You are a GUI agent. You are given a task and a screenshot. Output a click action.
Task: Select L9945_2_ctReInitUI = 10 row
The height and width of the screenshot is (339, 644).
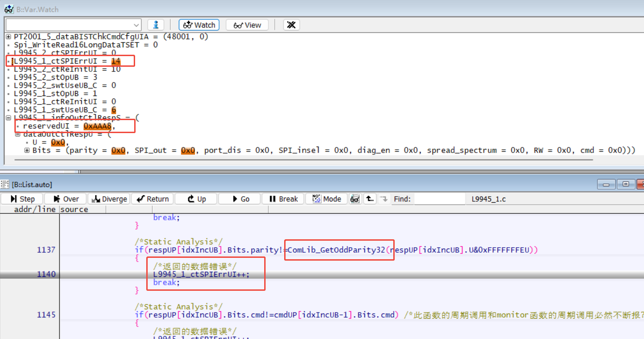pos(67,69)
